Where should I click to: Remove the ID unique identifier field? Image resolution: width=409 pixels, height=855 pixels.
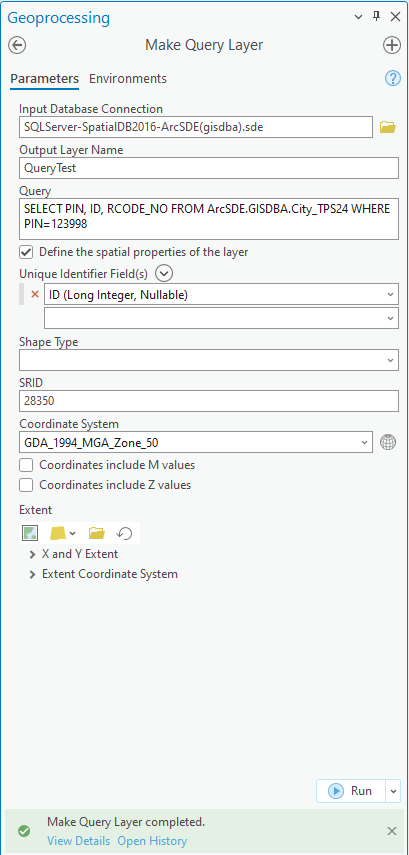tap(35, 294)
